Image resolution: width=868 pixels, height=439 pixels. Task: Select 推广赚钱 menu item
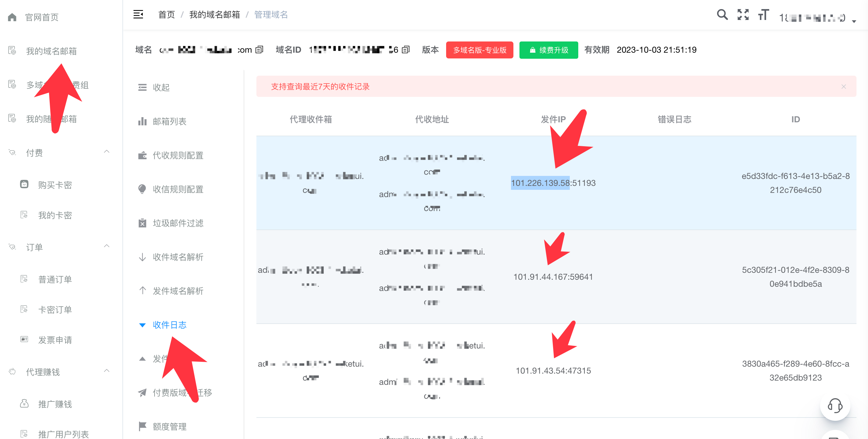point(55,404)
